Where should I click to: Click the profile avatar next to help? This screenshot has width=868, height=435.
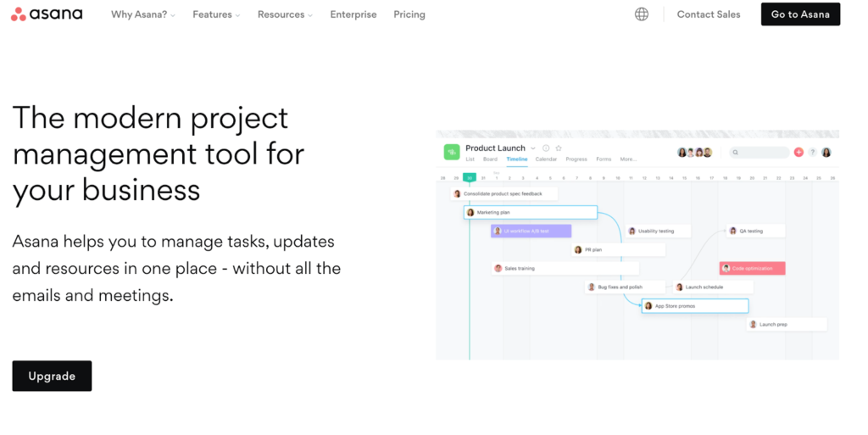coord(826,152)
